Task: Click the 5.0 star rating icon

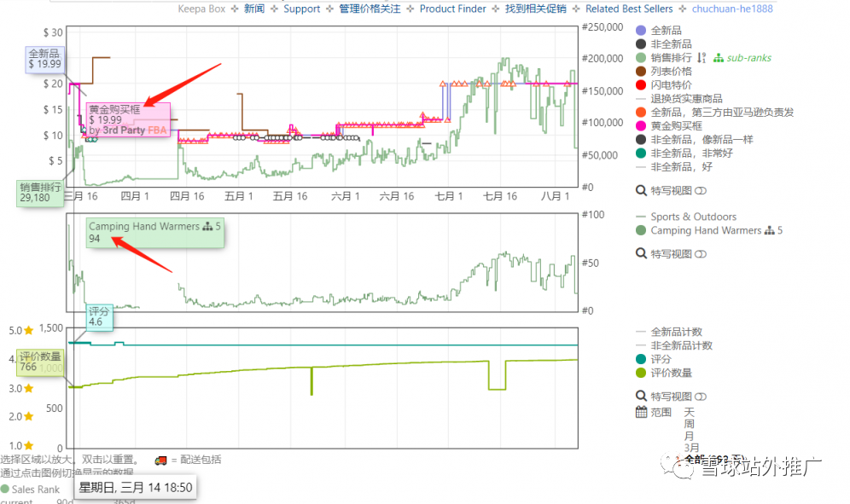Action: 29,331
